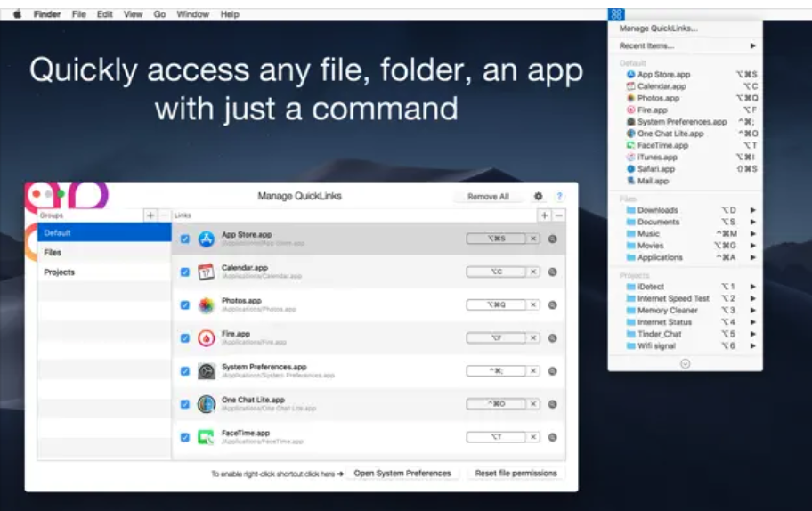Expand the Applications folder submenu arrow
Screen dimensions: 812x511
tap(753, 257)
